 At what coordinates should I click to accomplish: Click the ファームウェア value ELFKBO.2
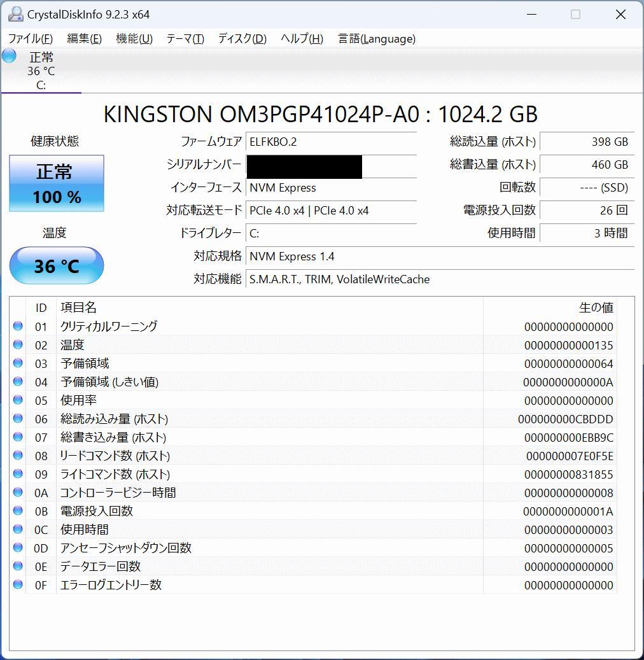point(331,143)
